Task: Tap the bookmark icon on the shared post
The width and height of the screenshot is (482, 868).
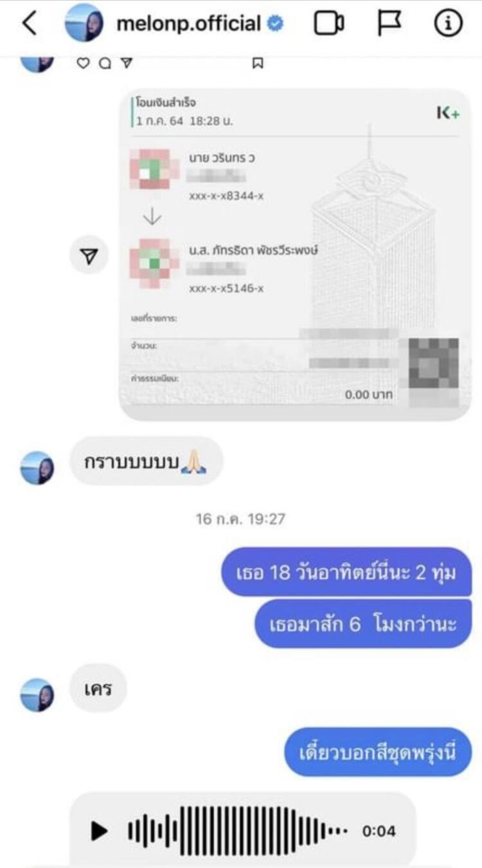Action: [x=258, y=63]
